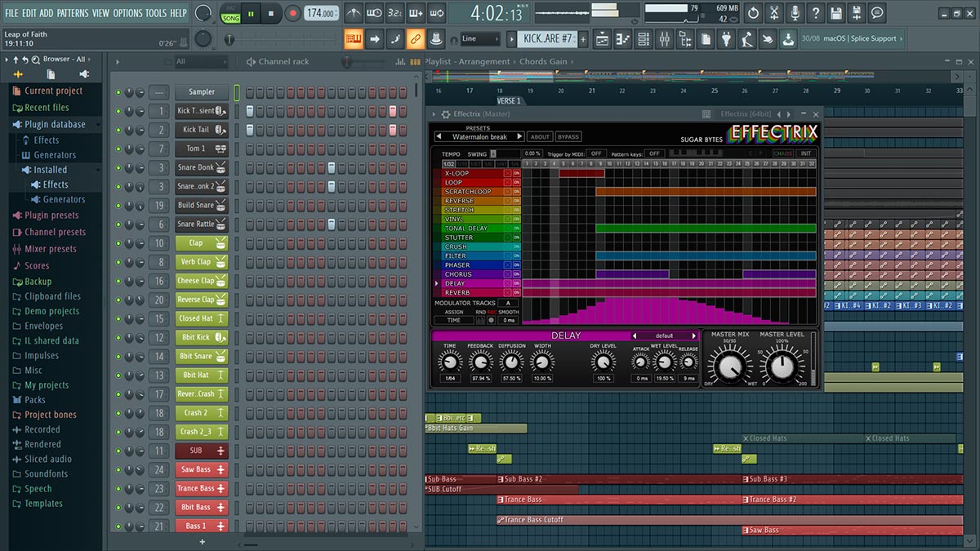This screenshot has width=980, height=551.
Task: Select the Browser plugin speaker tab icon
Action: coord(83,74)
